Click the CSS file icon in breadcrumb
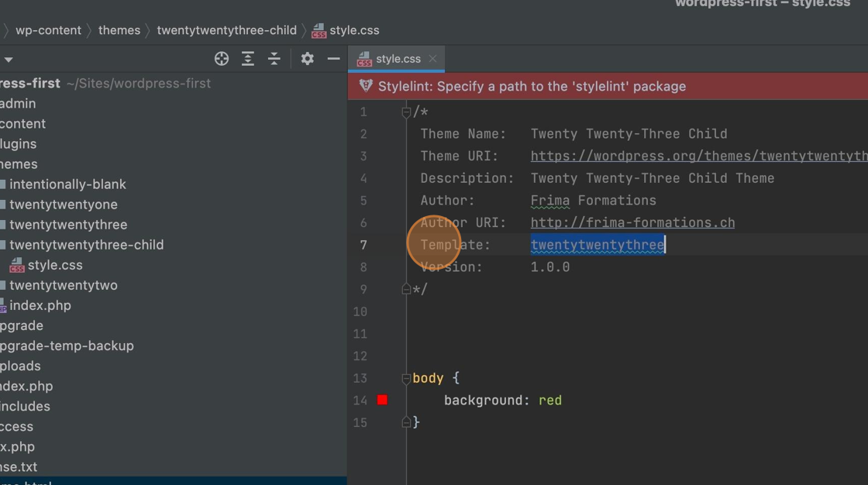The image size is (868, 485). tap(319, 31)
